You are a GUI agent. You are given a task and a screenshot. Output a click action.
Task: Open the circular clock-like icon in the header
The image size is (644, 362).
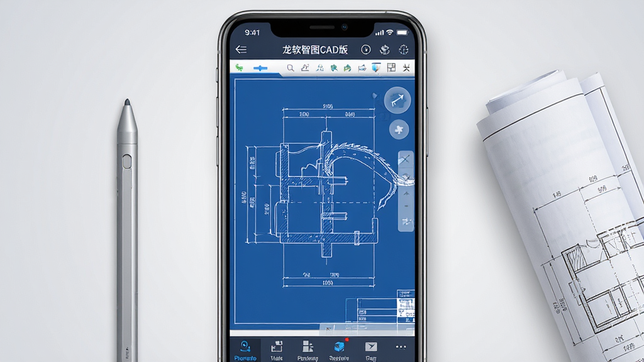point(365,50)
